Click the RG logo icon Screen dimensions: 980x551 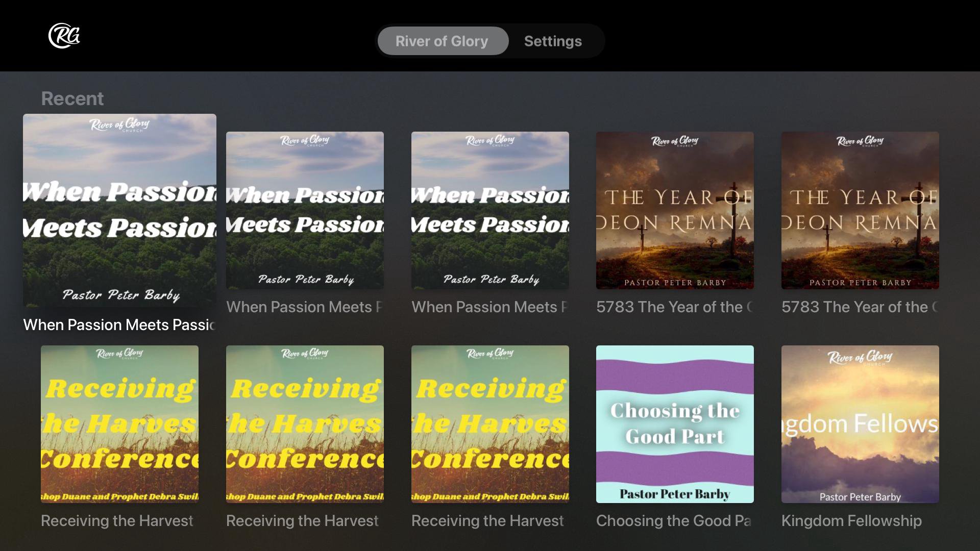point(64,36)
